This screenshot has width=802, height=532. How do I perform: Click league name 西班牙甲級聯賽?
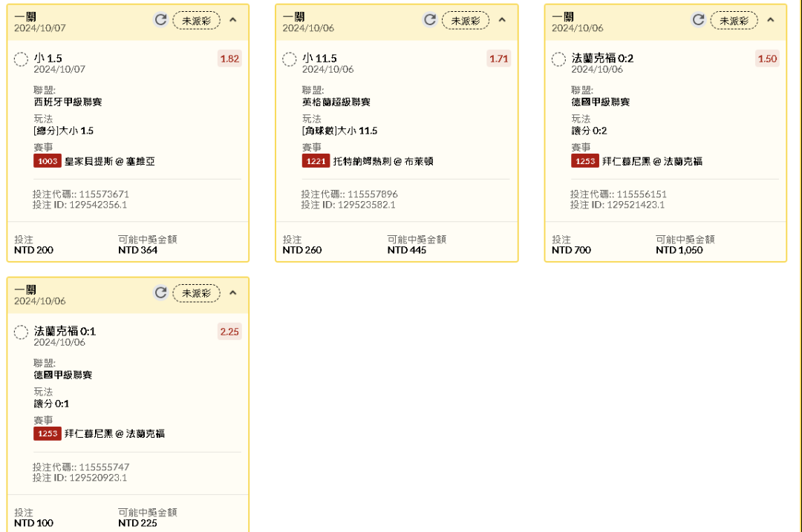pos(68,102)
